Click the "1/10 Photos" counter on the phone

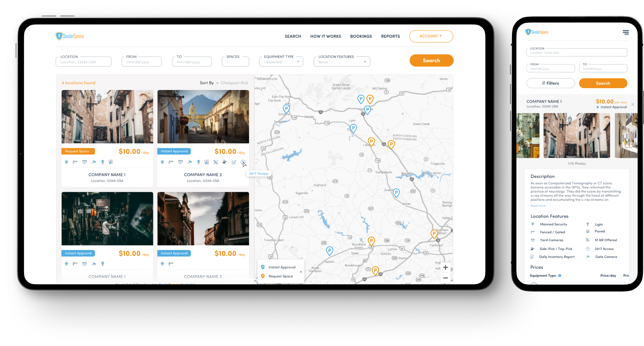[577, 163]
